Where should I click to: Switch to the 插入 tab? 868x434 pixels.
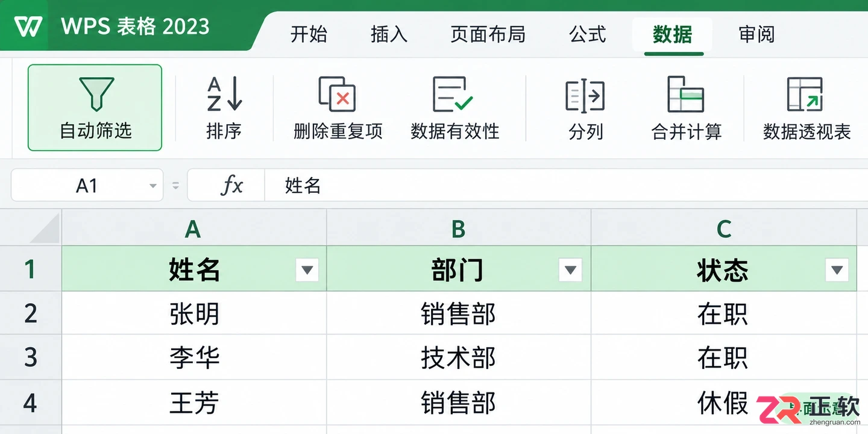389,34
